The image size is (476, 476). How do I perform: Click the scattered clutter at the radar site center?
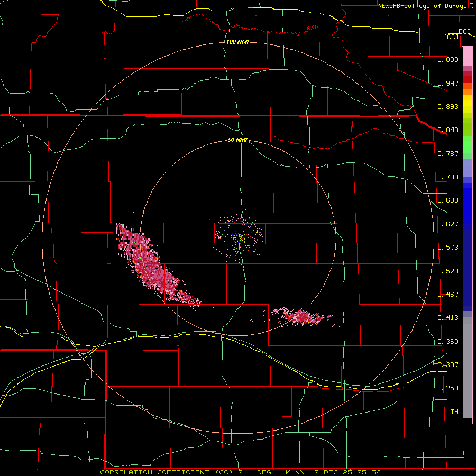point(239,239)
